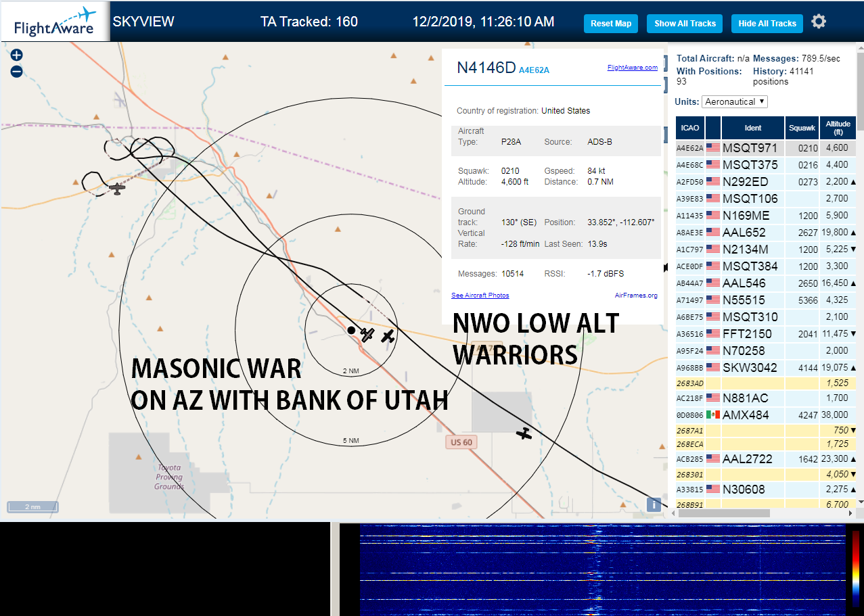Click the 2 nm map scale bar

click(x=32, y=506)
